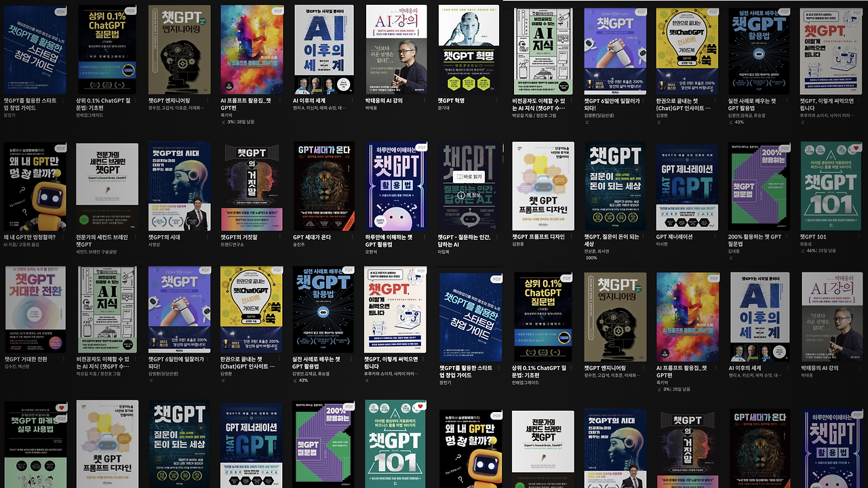Viewport: 868px width, 488px height.
Task: Open the 챗GPT 혁명 book cover
Action: pyautogui.click(x=469, y=51)
